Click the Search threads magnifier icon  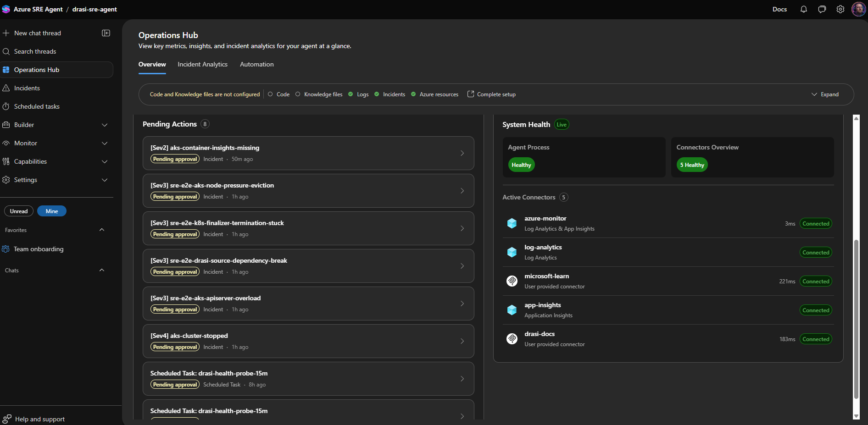coord(6,51)
